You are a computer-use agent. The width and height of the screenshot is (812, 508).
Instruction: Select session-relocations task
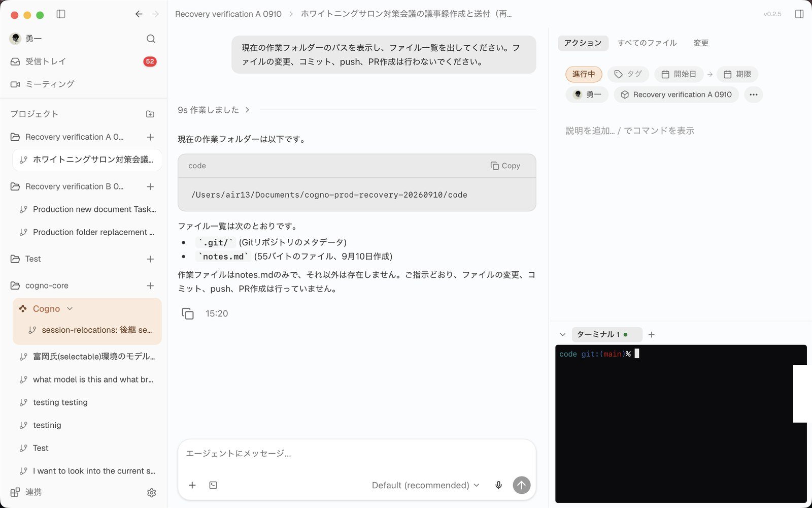(x=87, y=330)
